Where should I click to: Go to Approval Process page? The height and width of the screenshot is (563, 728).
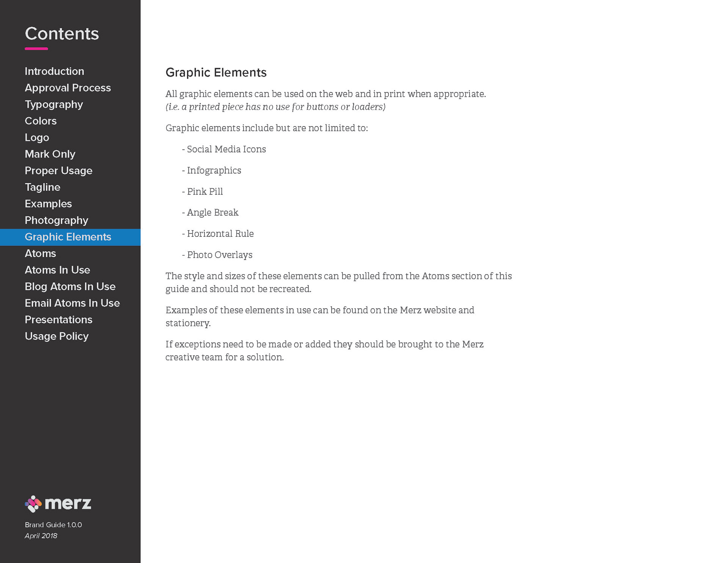coord(67,88)
